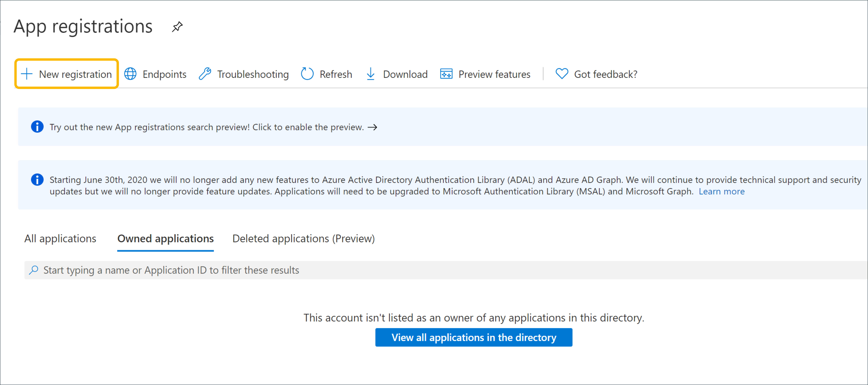Switch to the All applications tab

(x=60, y=238)
